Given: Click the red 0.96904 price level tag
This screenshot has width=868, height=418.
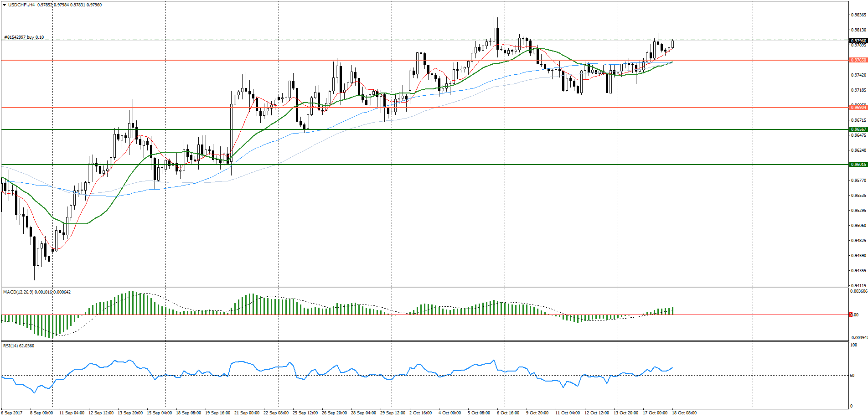Looking at the screenshot, I should (858, 108).
